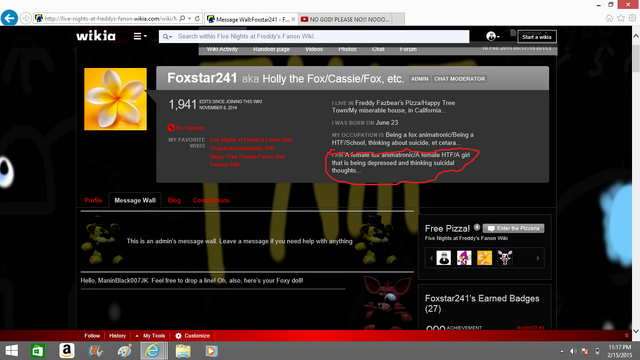Open the Amazon taskbar icon
This screenshot has height=360, width=640.
pos(67,351)
